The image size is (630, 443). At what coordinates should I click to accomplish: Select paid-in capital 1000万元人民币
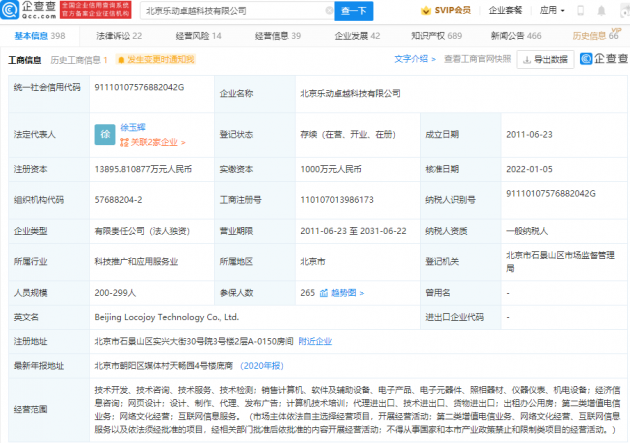click(331, 169)
